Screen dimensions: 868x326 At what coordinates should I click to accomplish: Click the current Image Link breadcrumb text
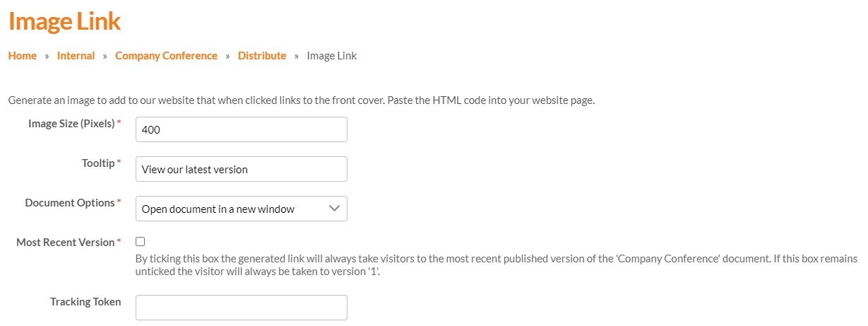(332, 56)
